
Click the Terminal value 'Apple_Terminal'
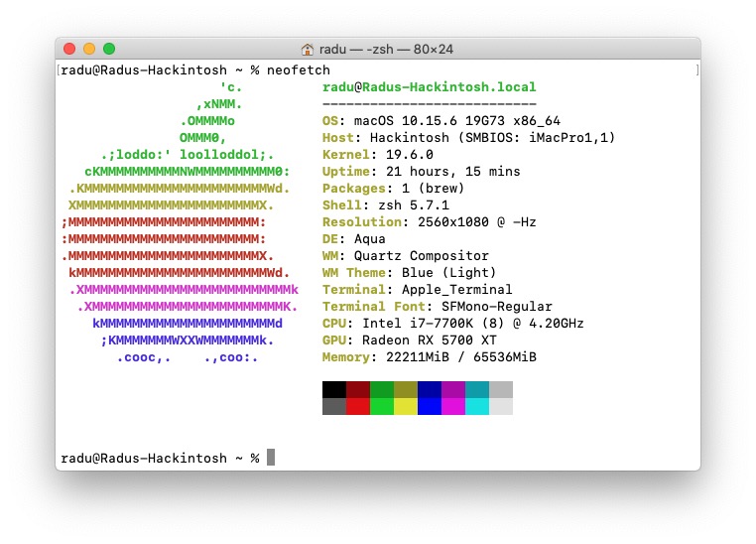tap(457, 290)
